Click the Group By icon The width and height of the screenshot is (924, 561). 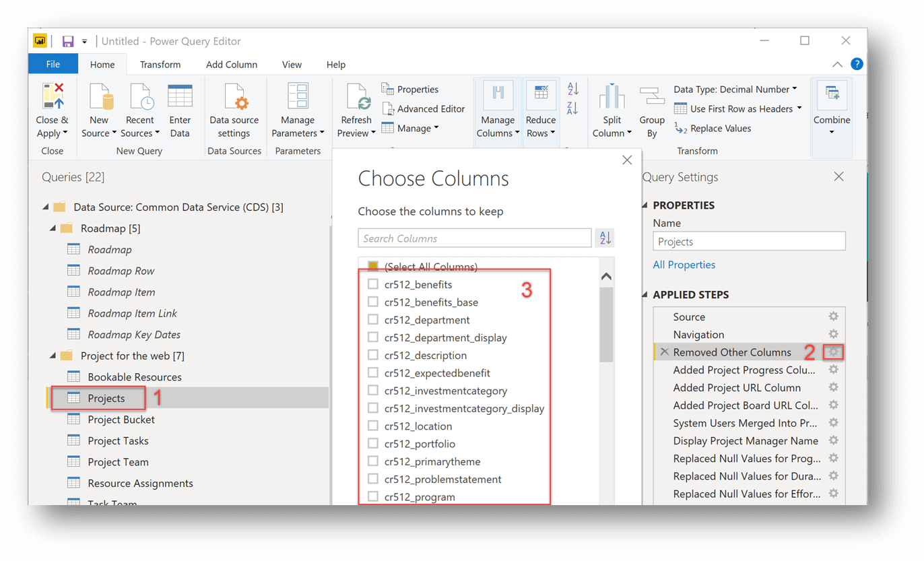click(651, 96)
